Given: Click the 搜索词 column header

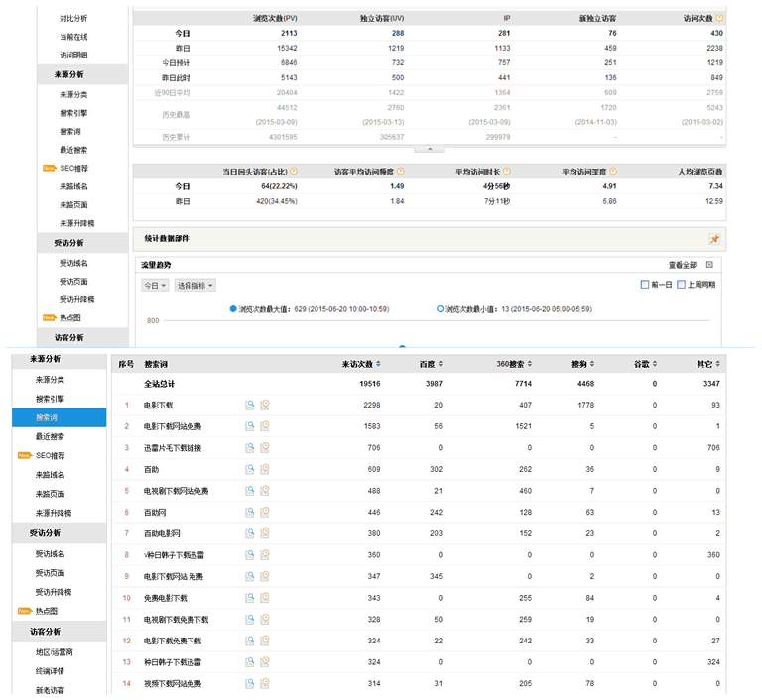Looking at the screenshot, I should (x=156, y=364).
